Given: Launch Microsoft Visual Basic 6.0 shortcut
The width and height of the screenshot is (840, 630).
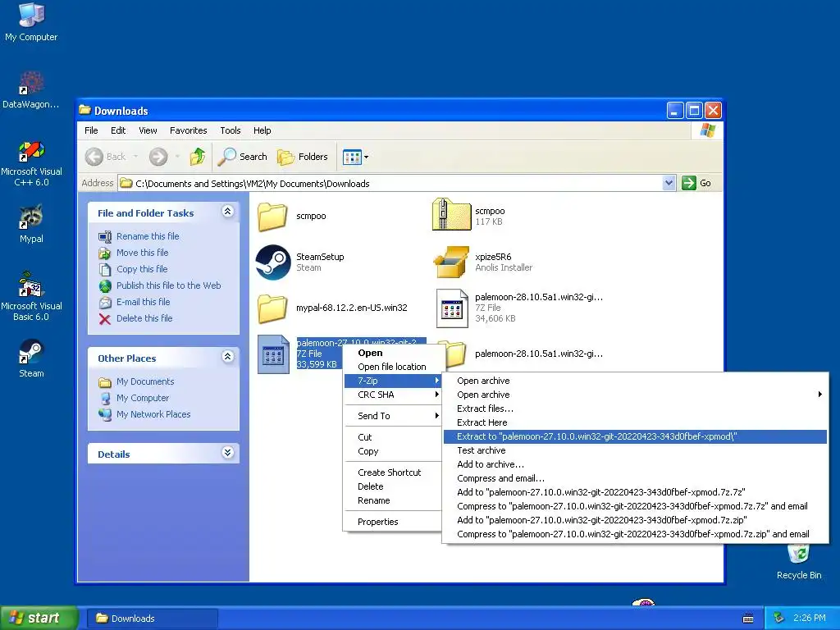Looking at the screenshot, I should [31, 296].
